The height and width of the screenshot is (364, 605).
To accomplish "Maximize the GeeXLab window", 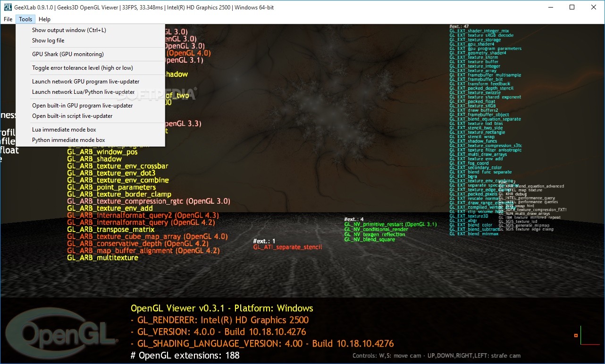I will [572, 7].
